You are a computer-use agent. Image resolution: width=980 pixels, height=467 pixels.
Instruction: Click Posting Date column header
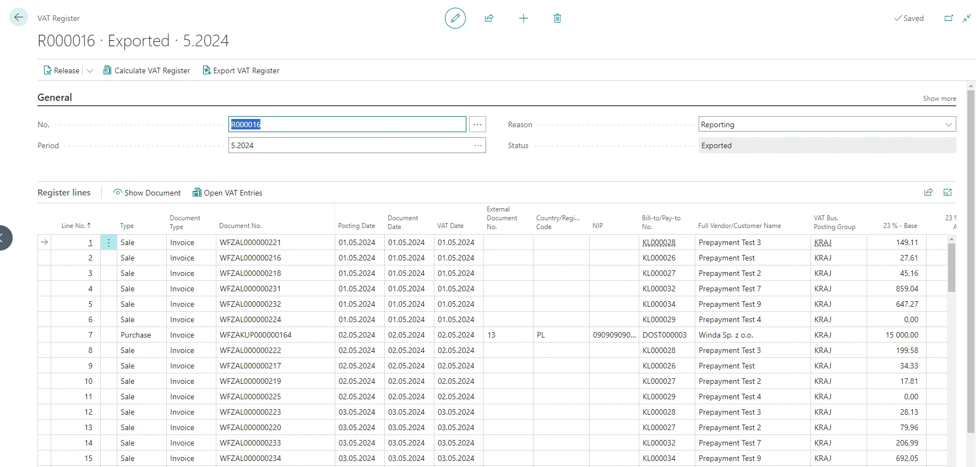tap(356, 226)
